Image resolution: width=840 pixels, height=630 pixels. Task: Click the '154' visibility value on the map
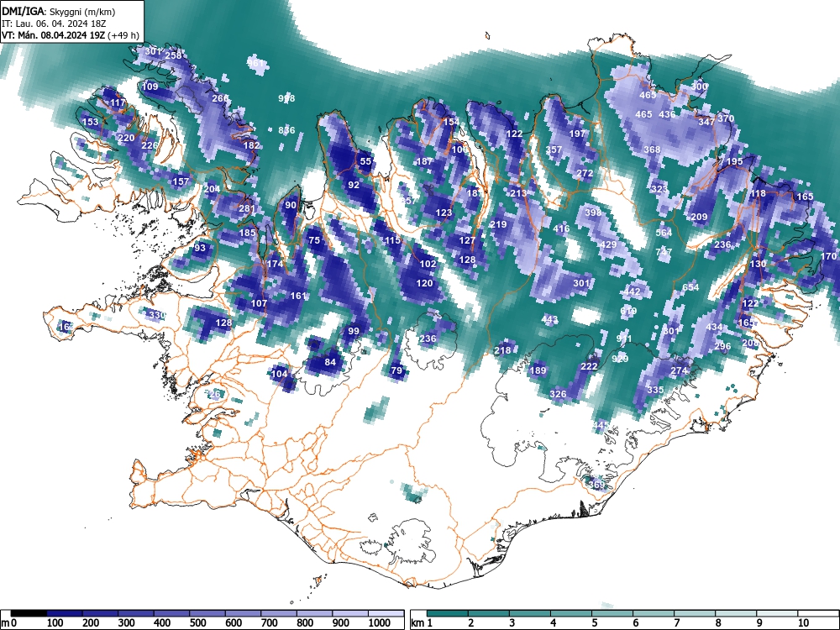coord(451,122)
